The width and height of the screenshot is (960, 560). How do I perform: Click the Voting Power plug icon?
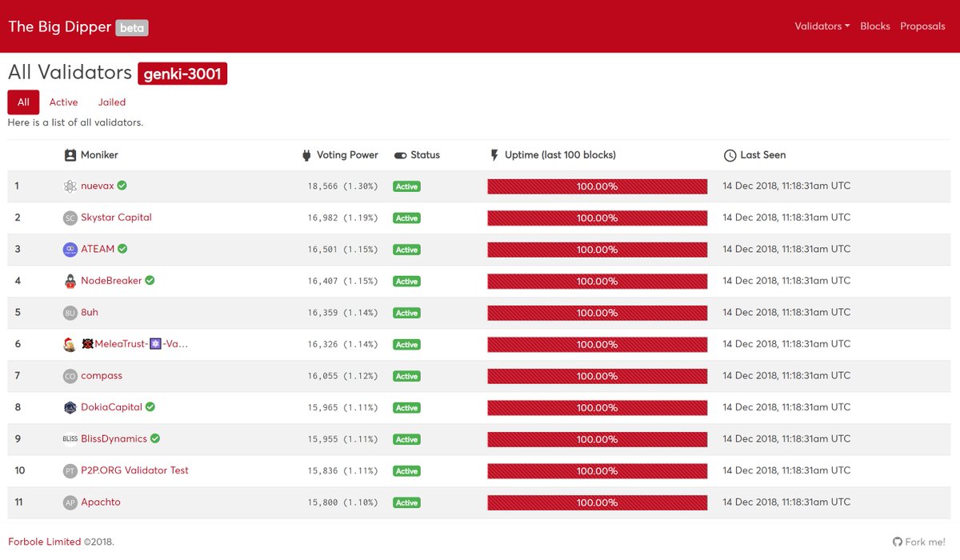point(306,155)
